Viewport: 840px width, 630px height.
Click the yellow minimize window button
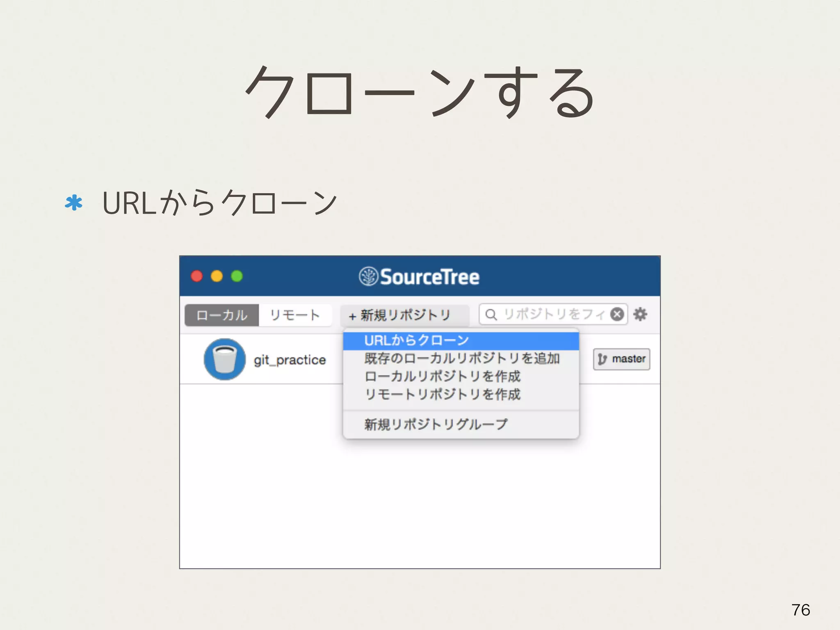(217, 276)
